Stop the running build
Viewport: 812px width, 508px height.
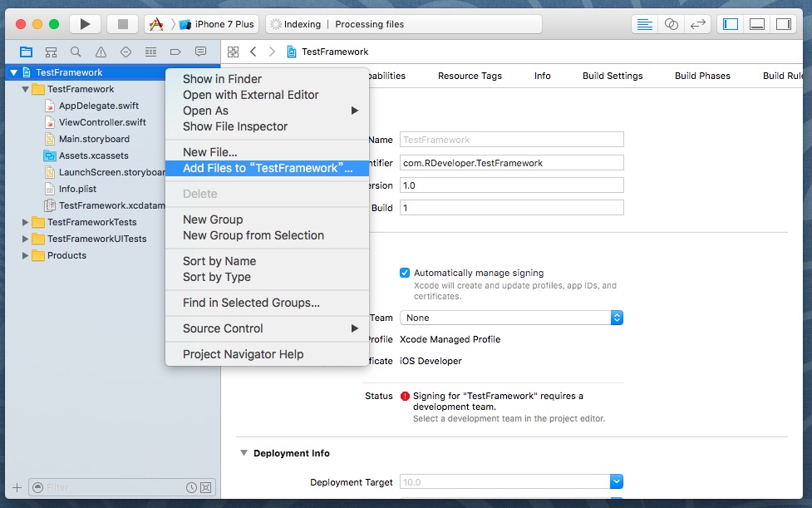tap(123, 24)
